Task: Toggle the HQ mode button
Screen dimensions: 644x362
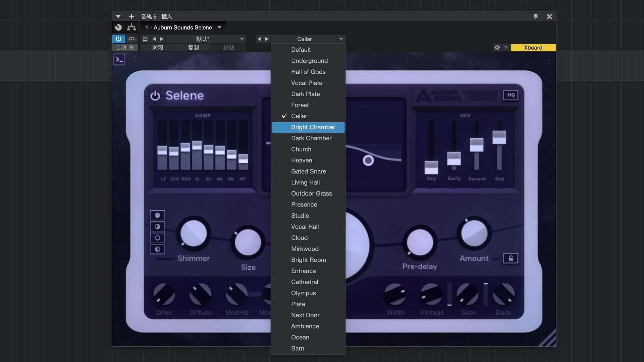Action: [x=511, y=95]
